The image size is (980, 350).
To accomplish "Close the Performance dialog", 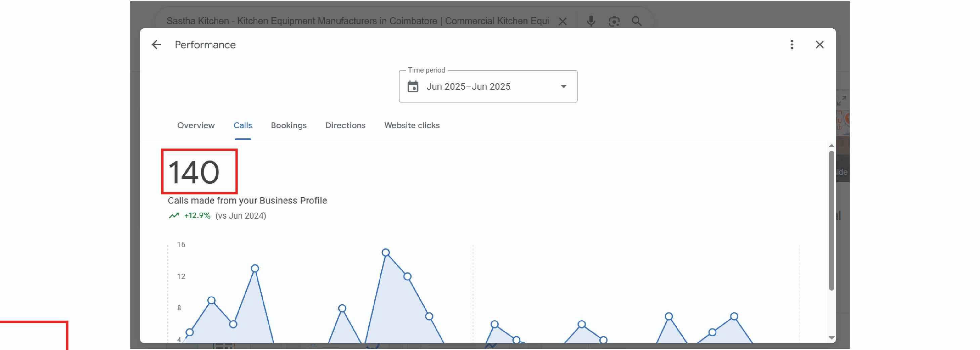I will tap(819, 45).
